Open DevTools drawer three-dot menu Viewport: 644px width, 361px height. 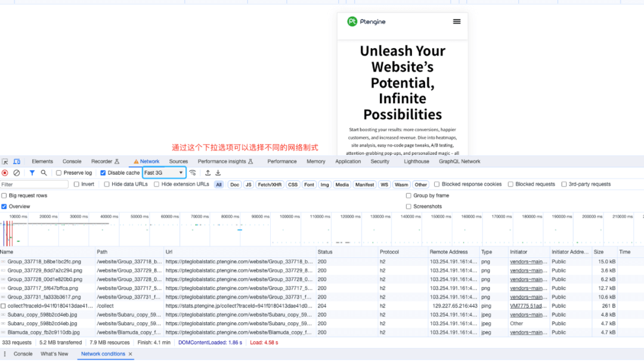click(5, 354)
